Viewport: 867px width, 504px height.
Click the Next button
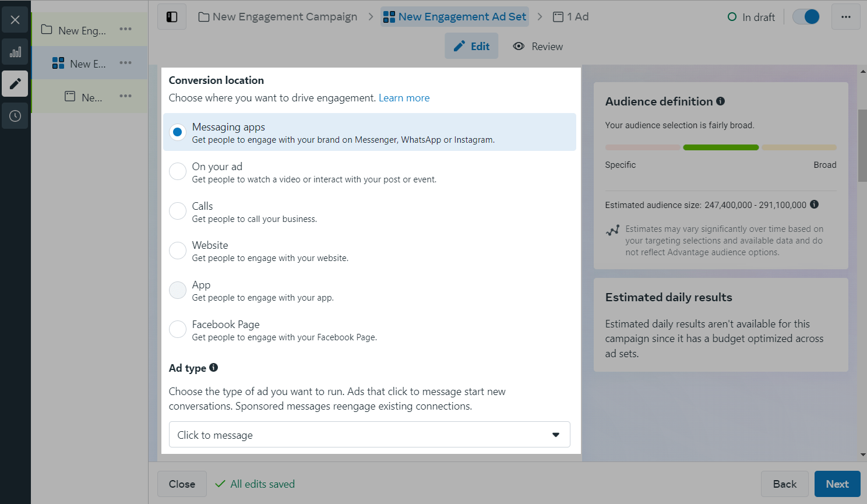click(837, 484)
